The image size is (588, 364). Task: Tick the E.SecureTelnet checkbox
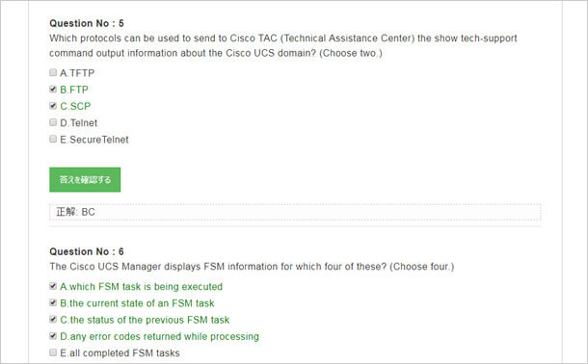point(53,139)
